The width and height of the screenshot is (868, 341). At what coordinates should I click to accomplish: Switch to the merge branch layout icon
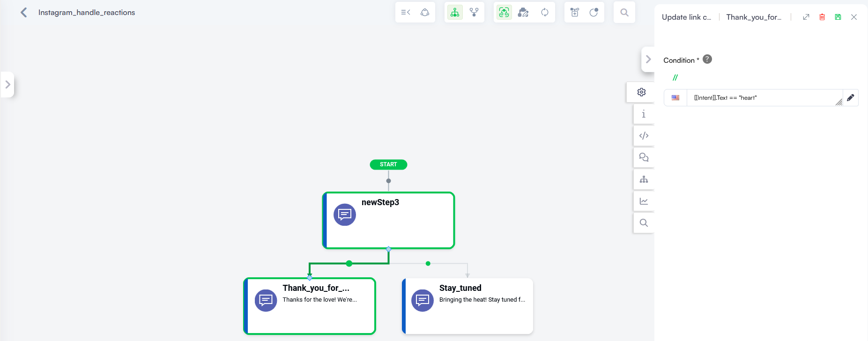474,13
